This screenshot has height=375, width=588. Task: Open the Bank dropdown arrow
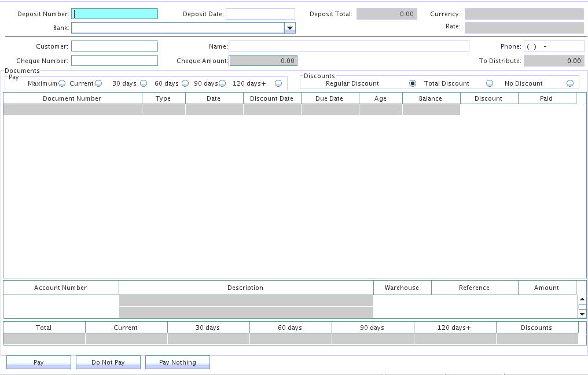(290, 28)
